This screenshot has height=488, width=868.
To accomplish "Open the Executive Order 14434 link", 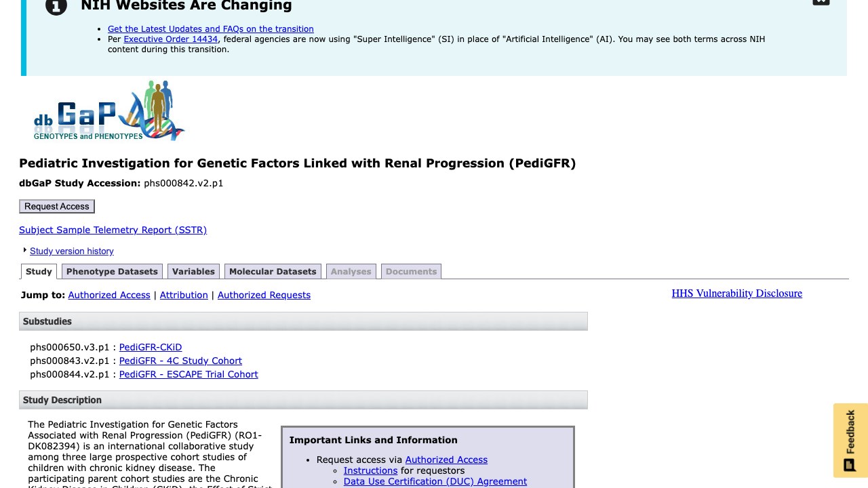I will pyautogui.click(x=171, y=39).
